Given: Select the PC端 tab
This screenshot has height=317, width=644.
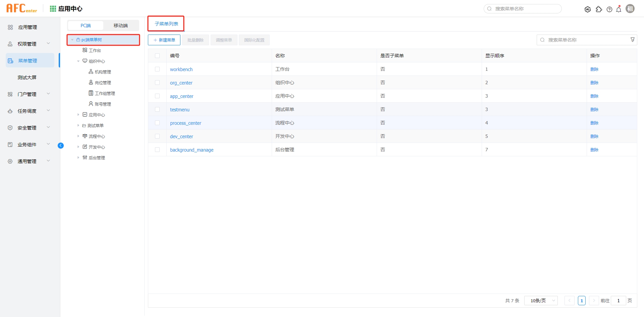Looking at the screenshot, I should [86, 25].
